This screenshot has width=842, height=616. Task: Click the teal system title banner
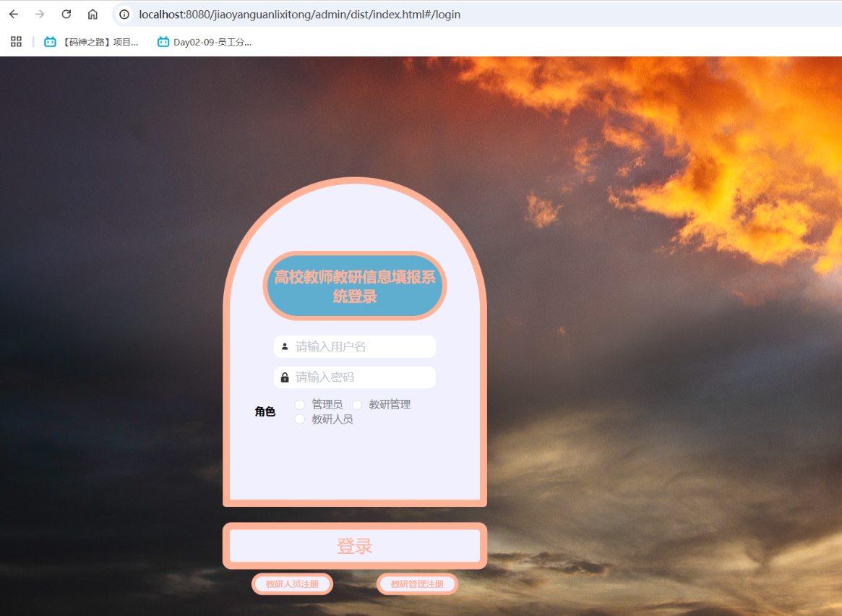(354, 285)
